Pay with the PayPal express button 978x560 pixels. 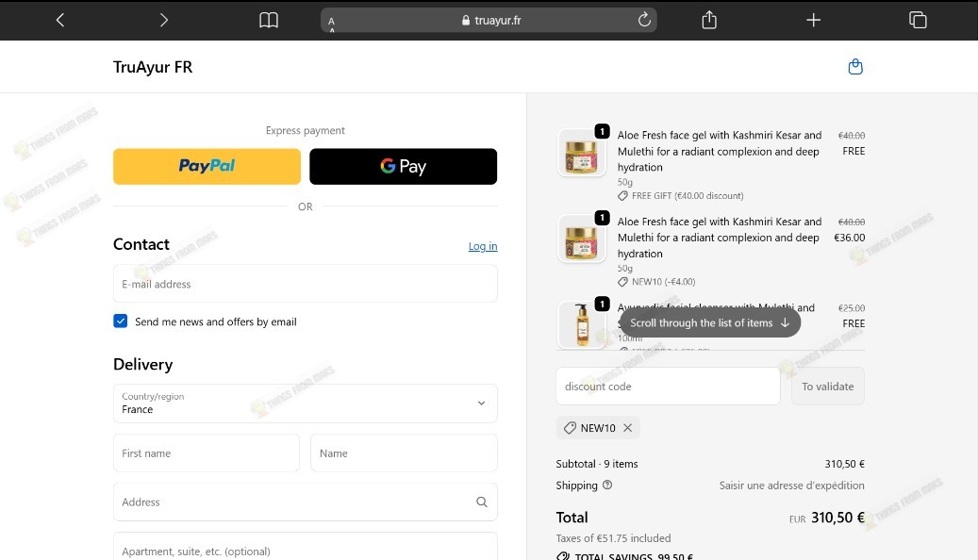pyautogui.click(x=207, y=167)
